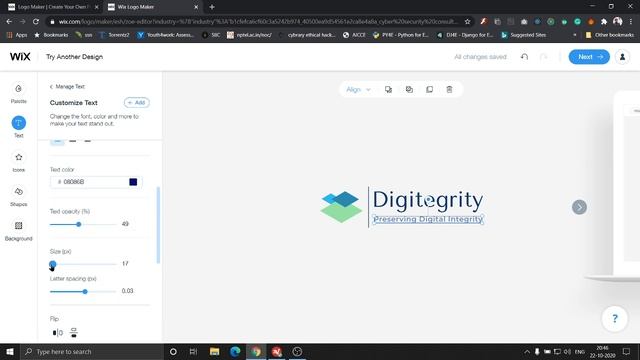This screenshot has height=360, width=640.
Task: Reload the browser page
Action: (36, 21)
